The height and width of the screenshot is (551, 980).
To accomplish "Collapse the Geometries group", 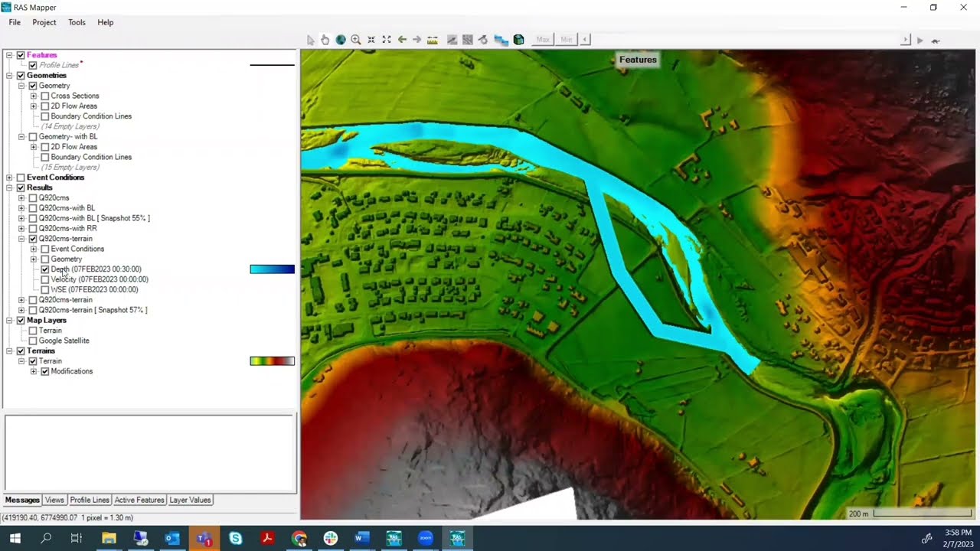I will [x=9, y=76].
